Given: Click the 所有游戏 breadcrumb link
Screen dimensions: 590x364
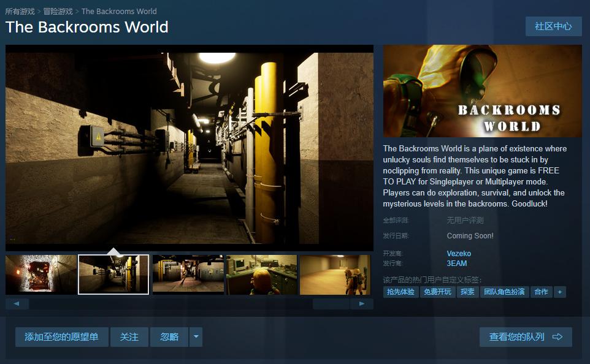Looking at the screenshot, I should [x=20, y=11].
